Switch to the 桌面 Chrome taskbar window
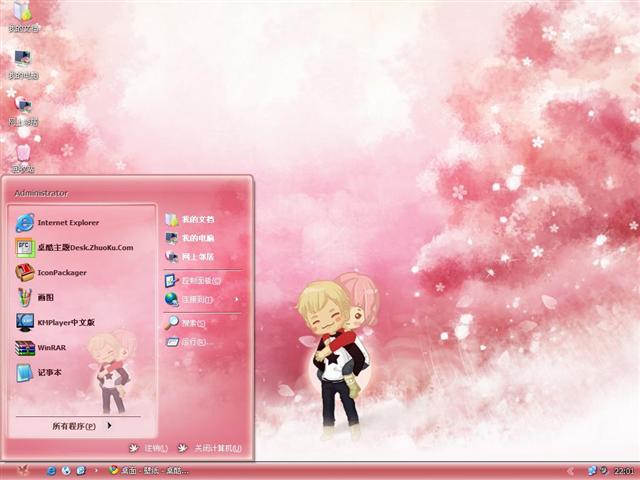640x480 pixels. (149, 471)
